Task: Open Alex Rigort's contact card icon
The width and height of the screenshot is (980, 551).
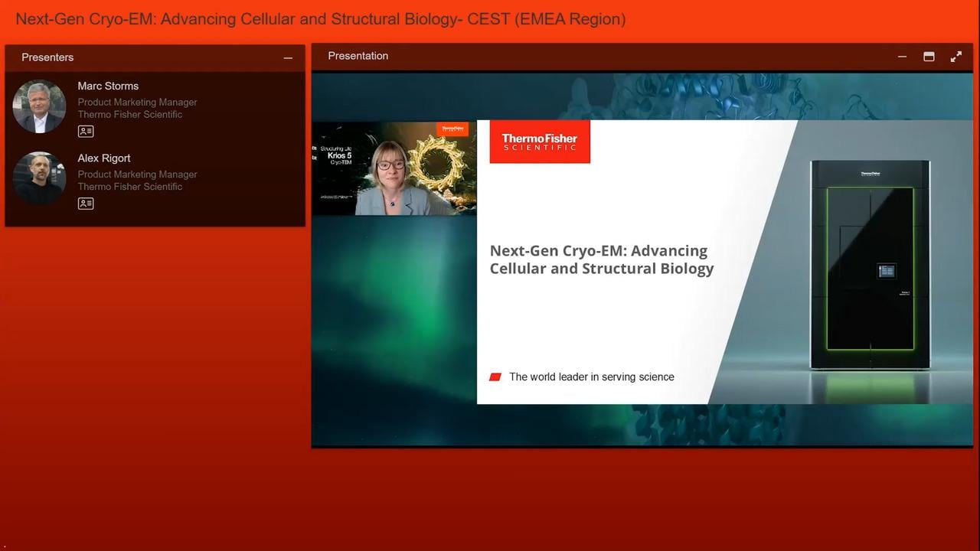Action: (86, 204)
